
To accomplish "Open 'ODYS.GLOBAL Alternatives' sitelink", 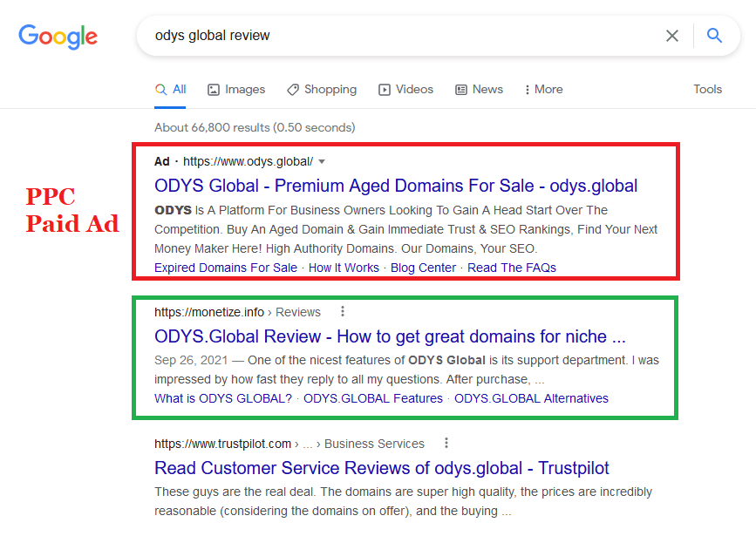I will tap(531, 398).
